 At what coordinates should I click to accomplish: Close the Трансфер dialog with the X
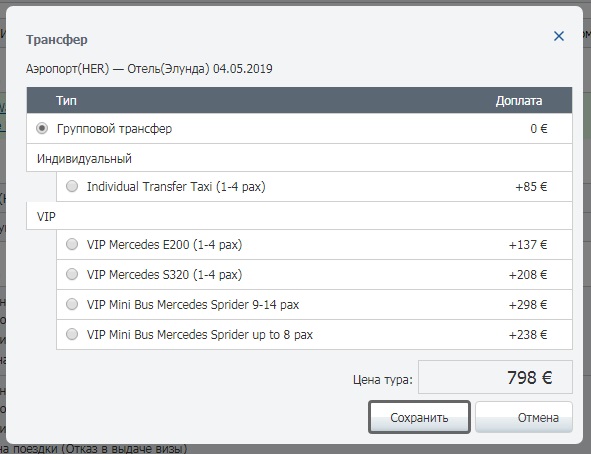559,36
